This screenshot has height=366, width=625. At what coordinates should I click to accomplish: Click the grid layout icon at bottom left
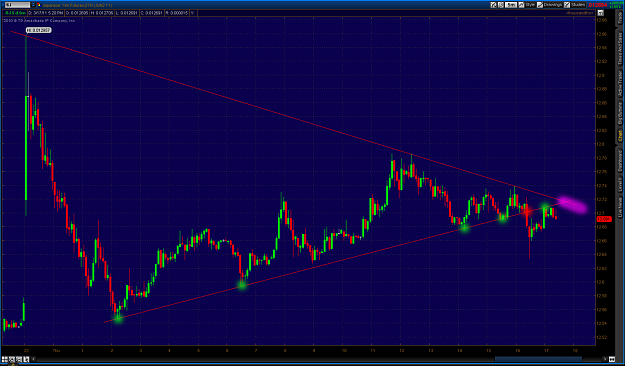(4, 359)
